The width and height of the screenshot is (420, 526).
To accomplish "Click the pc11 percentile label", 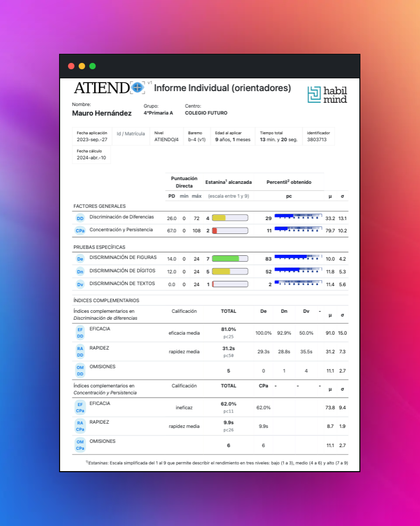I will 228,411.
